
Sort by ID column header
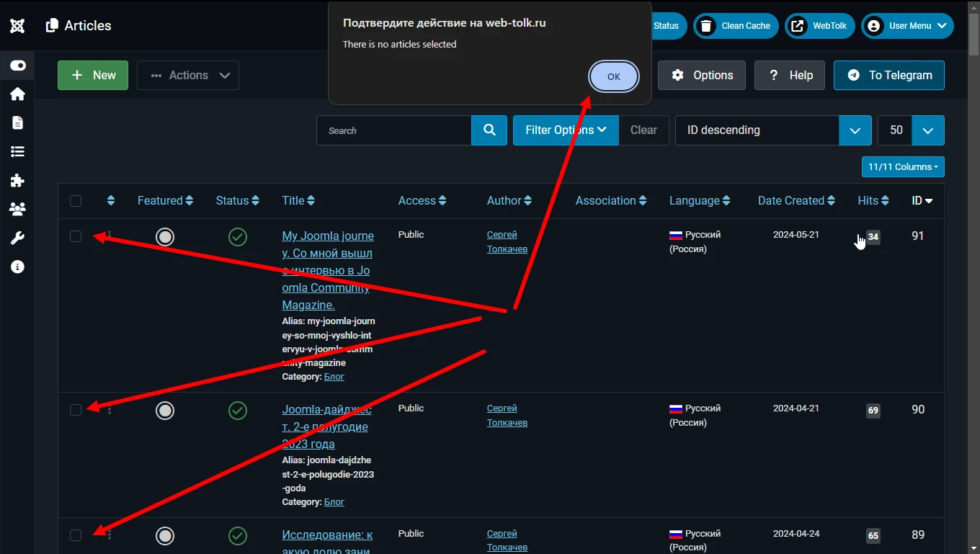tap(922, 201)
